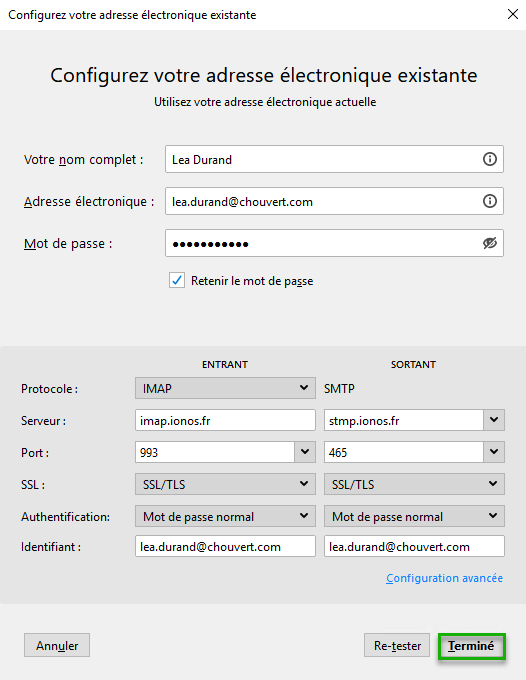Viewport: 526px width, 680px height.
Task: Click the Annuler button
Action: click(57, 646)
